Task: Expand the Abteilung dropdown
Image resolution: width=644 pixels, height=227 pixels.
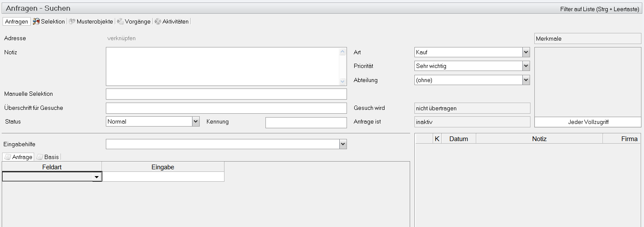Action: coord(526,80)
